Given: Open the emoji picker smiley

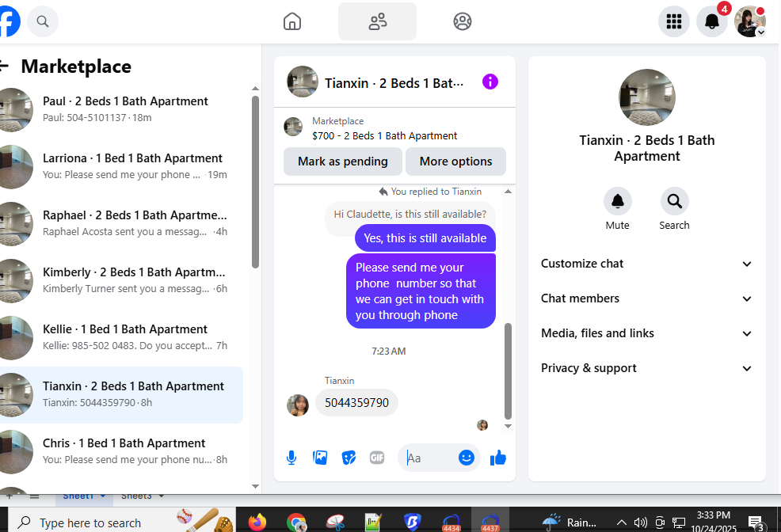Looking at the screenshot, I should click(x=467, y=458).
